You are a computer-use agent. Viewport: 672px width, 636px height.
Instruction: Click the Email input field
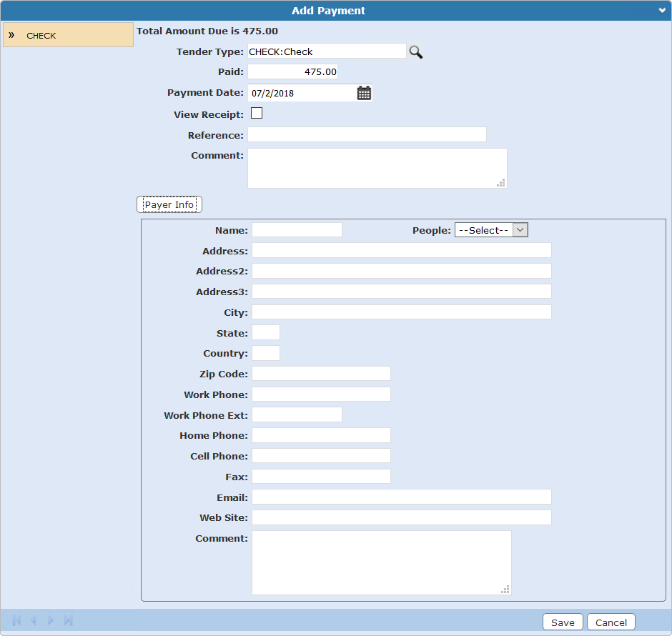coord(401,497)
